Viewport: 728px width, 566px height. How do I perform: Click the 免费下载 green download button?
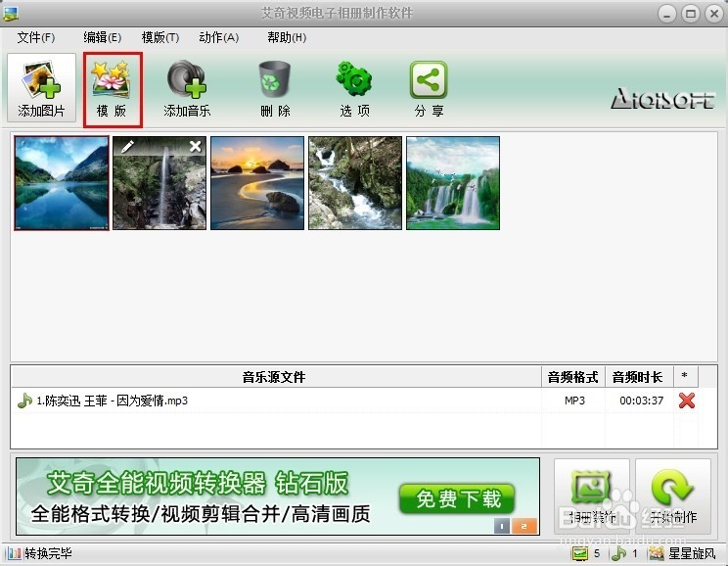point(457,499)
